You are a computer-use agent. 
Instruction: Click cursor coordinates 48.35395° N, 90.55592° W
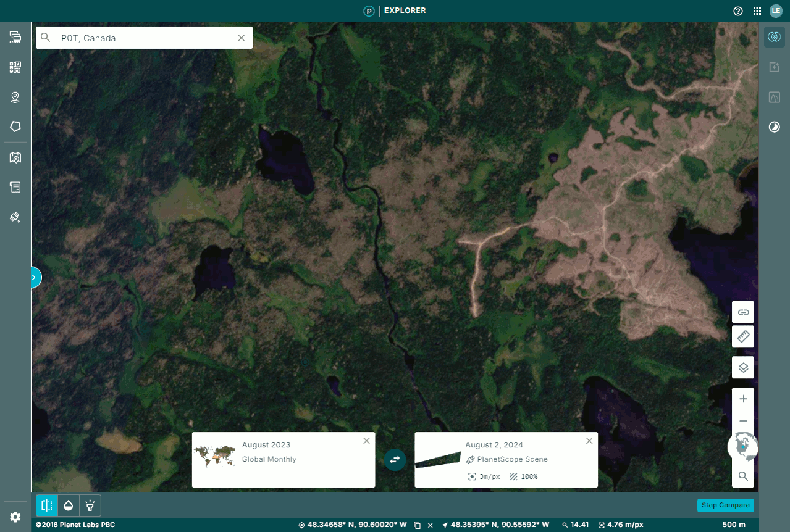click(500, 525)
